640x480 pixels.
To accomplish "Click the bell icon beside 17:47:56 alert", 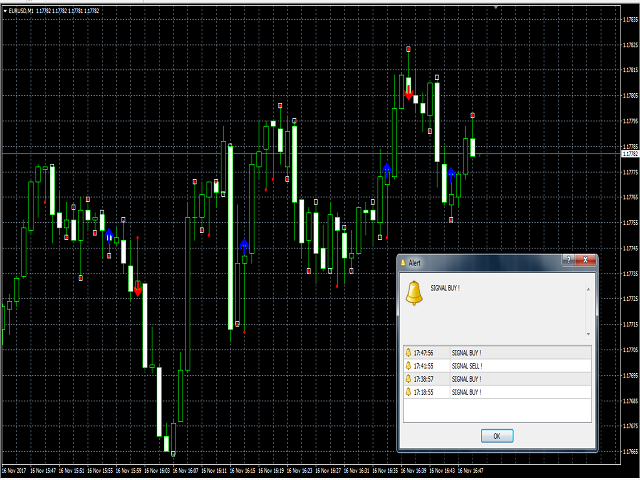I will tap(408, 353).
